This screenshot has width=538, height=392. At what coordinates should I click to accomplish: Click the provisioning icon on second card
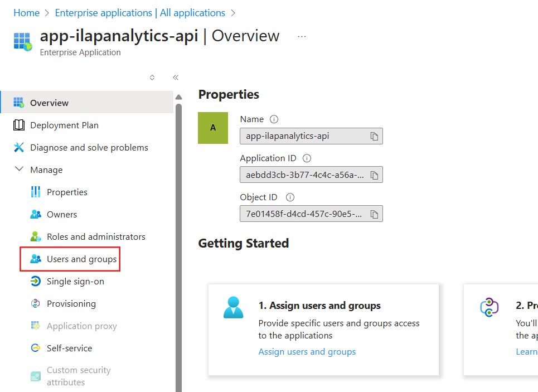pos(489,307)
